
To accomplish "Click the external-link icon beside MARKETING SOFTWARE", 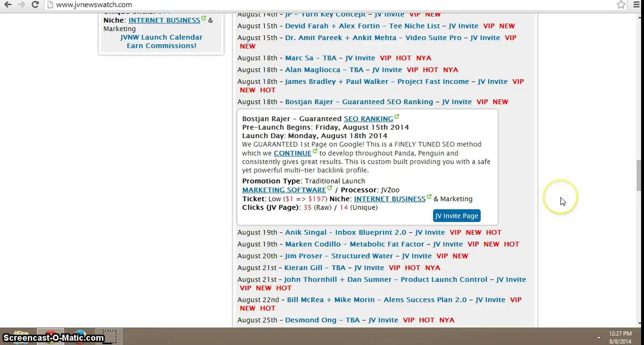I will (329, 187).
